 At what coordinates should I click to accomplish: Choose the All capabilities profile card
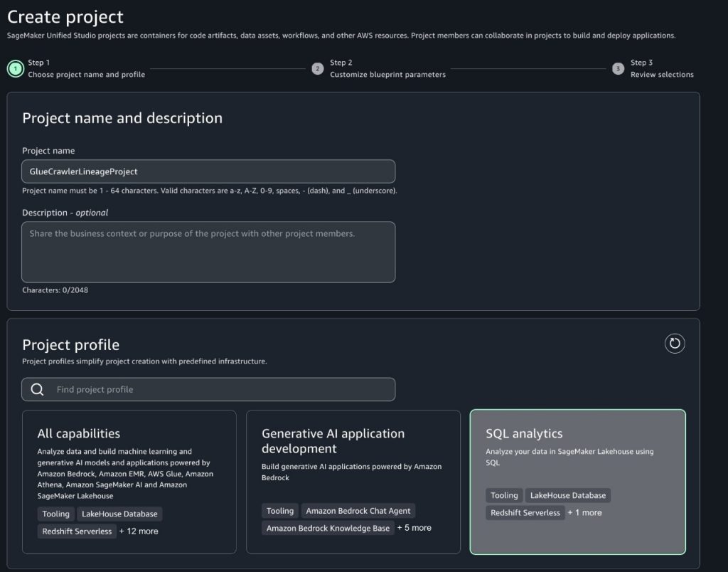point(129,482)
